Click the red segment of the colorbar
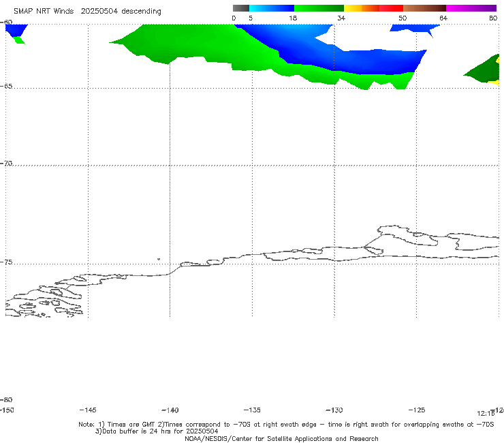This screenshot has width=504, height=443. point(391,8)
